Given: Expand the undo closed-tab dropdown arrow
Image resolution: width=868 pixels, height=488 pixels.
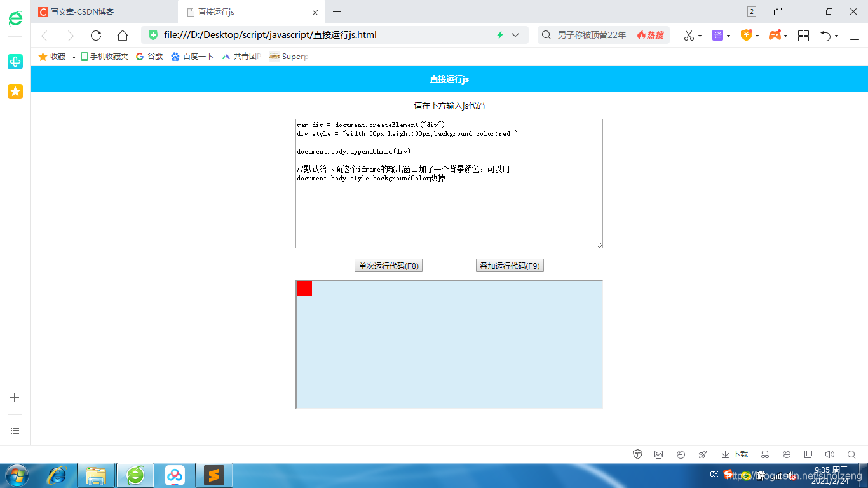Looking at the screenshot, I should click(837, 36).
